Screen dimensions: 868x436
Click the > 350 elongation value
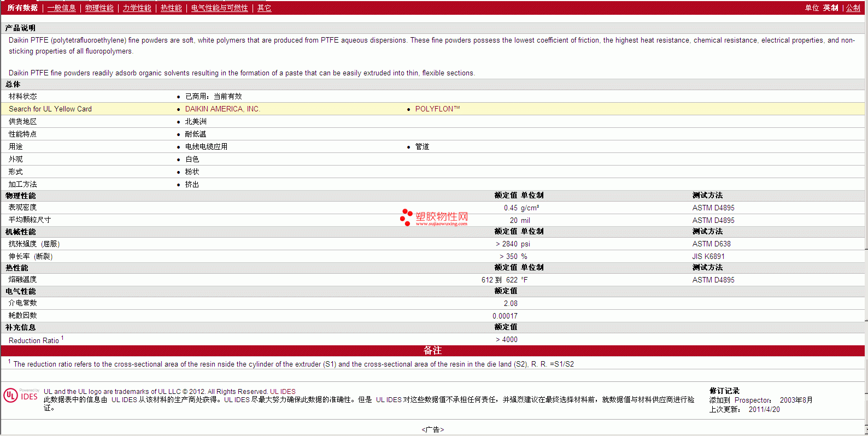[508, 256]
